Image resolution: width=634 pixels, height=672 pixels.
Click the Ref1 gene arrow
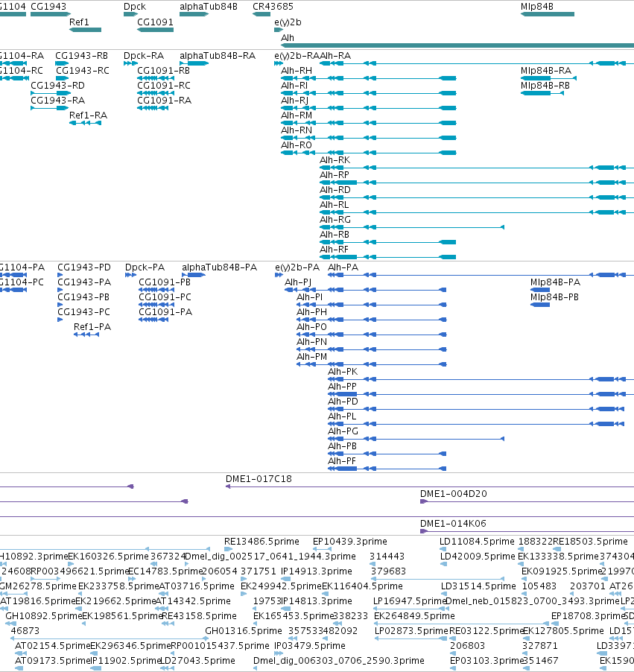click(x=86, y=30)
